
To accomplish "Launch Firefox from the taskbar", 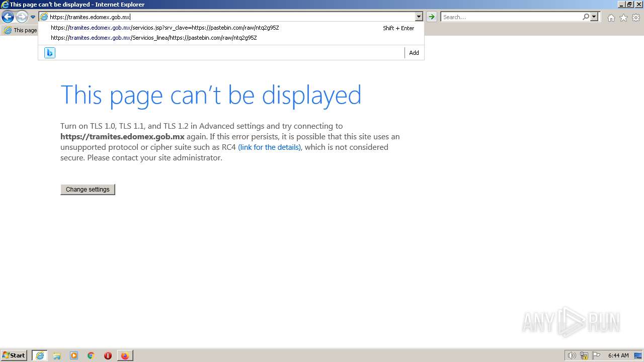I will [125, 355].
